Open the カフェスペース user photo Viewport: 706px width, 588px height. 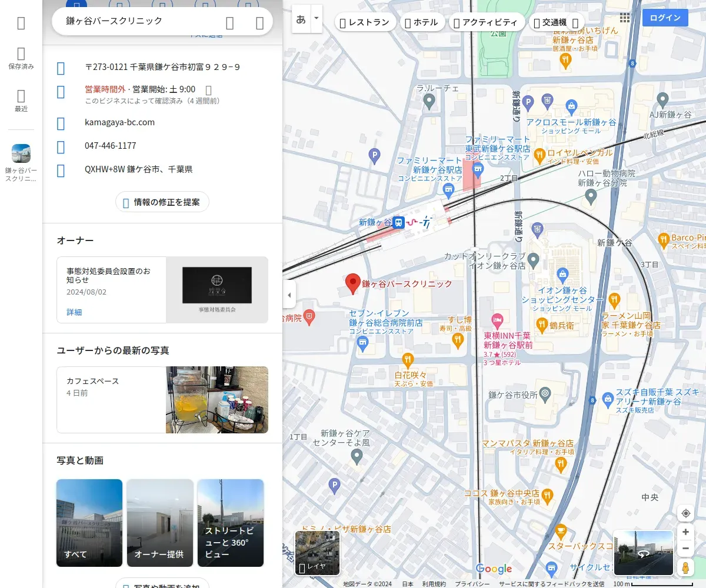217,400
